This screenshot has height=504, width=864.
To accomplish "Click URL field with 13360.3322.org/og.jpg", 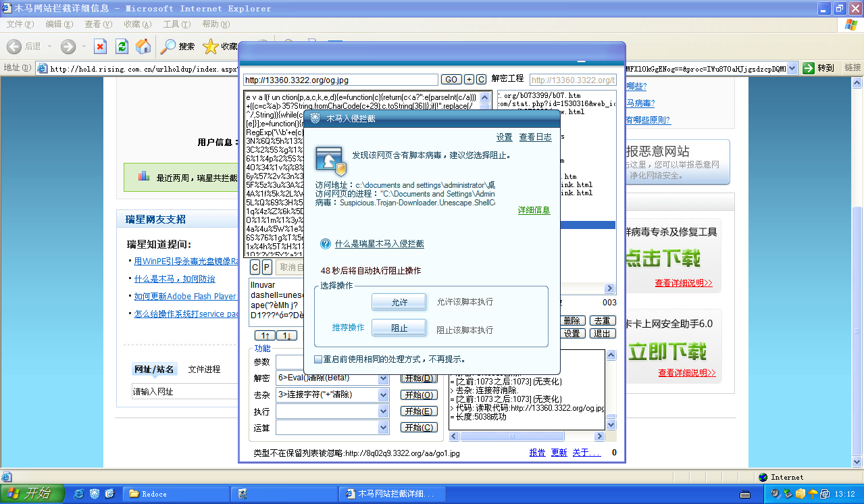I will 340,80.
